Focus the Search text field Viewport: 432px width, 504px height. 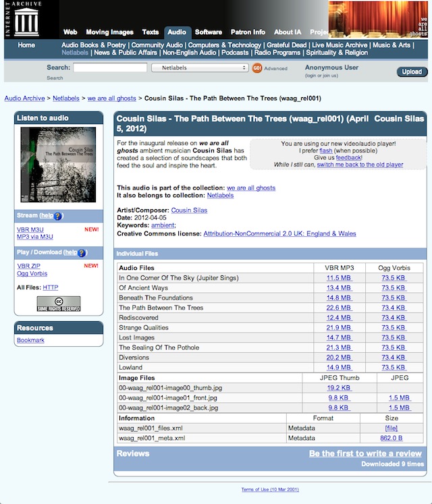pyautogui.click(x=110, y=67)
